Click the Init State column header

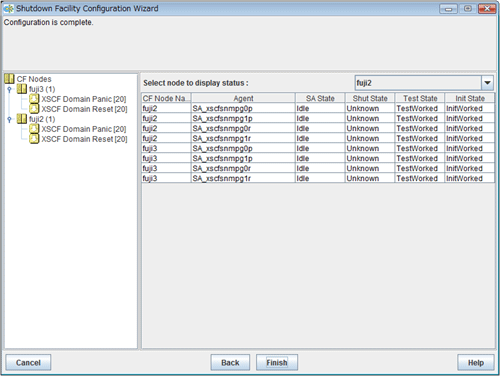click(470, 98)
